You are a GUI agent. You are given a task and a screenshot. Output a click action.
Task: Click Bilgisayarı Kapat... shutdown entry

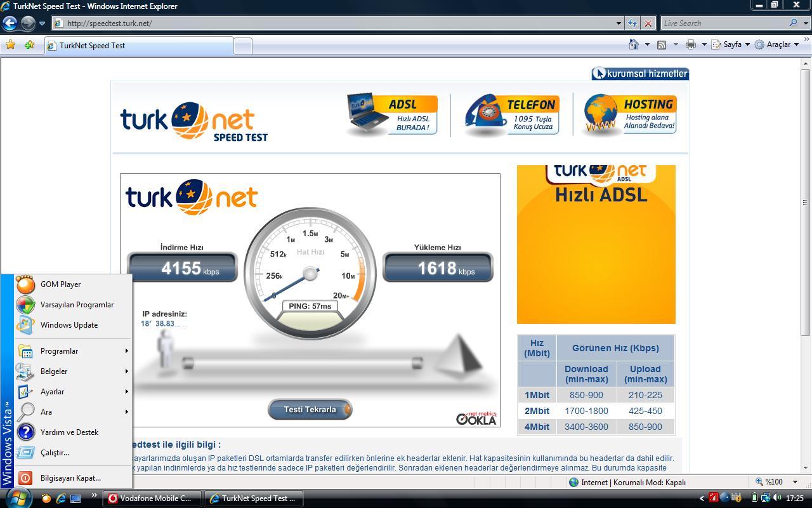74,478
